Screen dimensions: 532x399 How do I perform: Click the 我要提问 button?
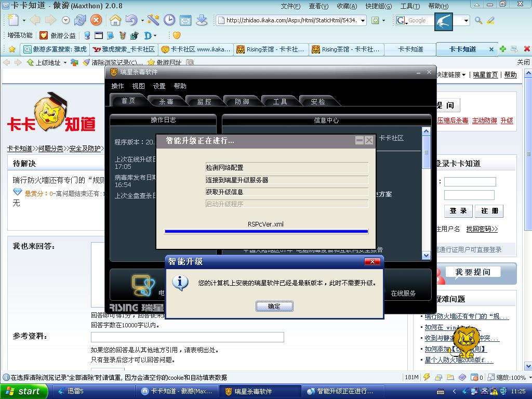coord(473,272)
